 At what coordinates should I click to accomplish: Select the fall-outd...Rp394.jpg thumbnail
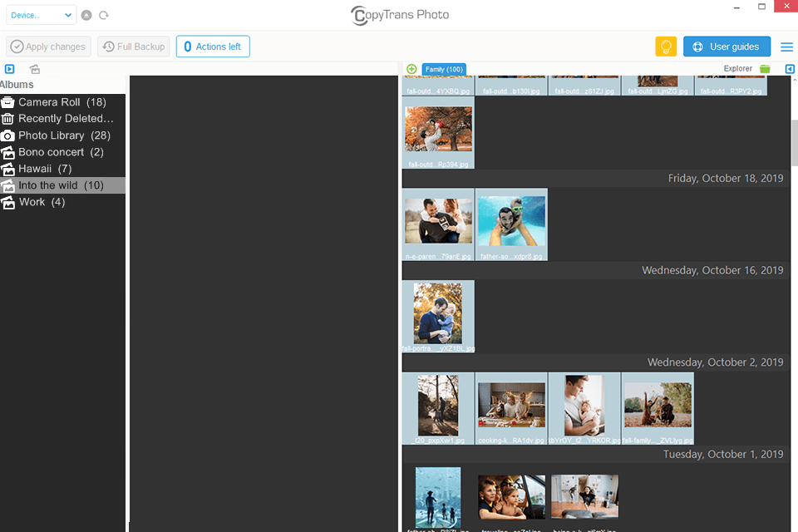(438, 132)
